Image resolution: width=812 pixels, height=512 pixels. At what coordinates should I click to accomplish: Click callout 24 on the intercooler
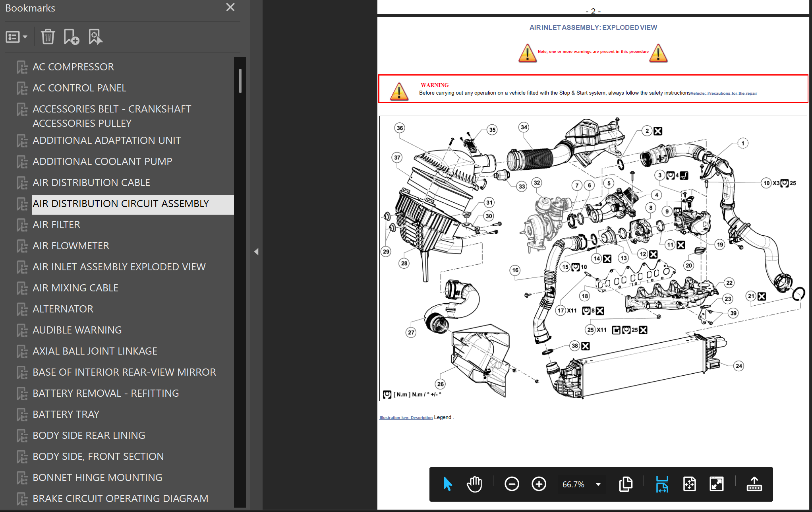coord(739,366)
